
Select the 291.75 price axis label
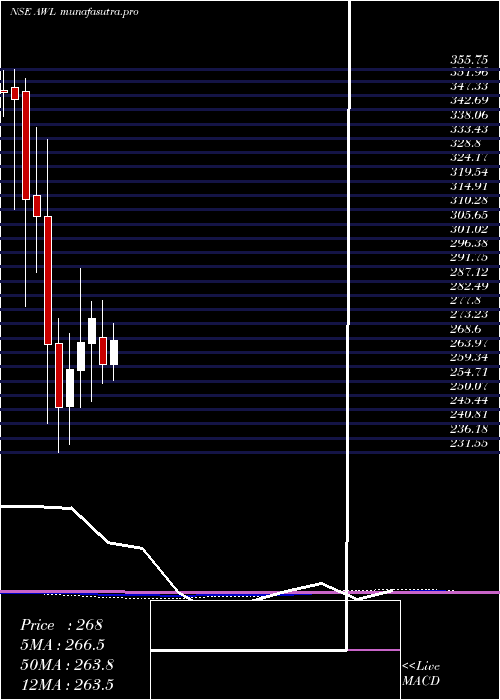coord(469,258)
